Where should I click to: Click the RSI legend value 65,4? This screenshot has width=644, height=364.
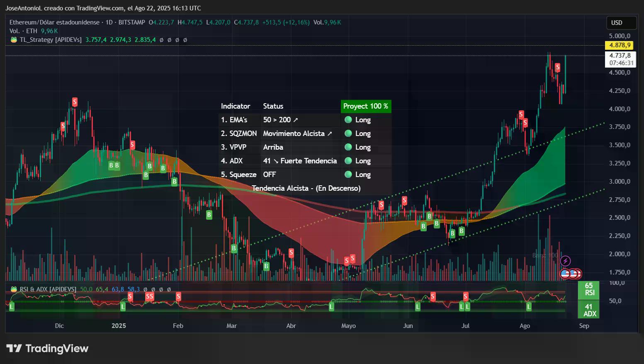[x=102, y=289]
